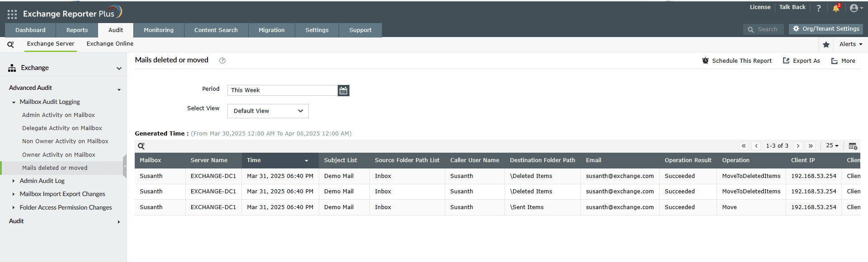Expand Mailbox Import Export Changes
This screenshot has height=262, width=868.
pos(14,194)
